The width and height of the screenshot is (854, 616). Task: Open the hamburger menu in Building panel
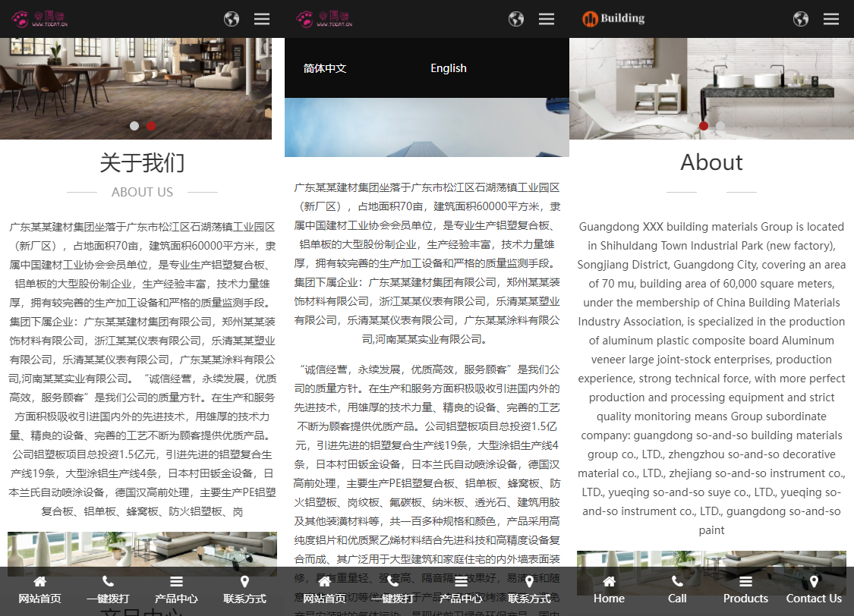pos(831,19)
